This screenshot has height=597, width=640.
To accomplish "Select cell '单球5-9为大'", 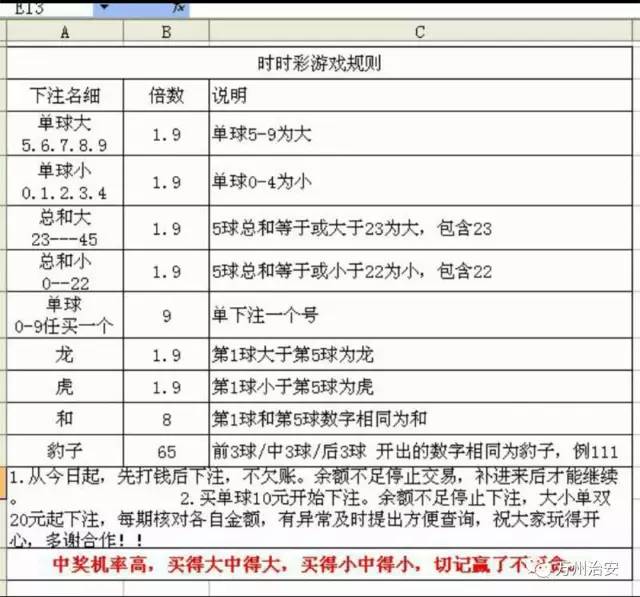I will click(x=420, y=133).
